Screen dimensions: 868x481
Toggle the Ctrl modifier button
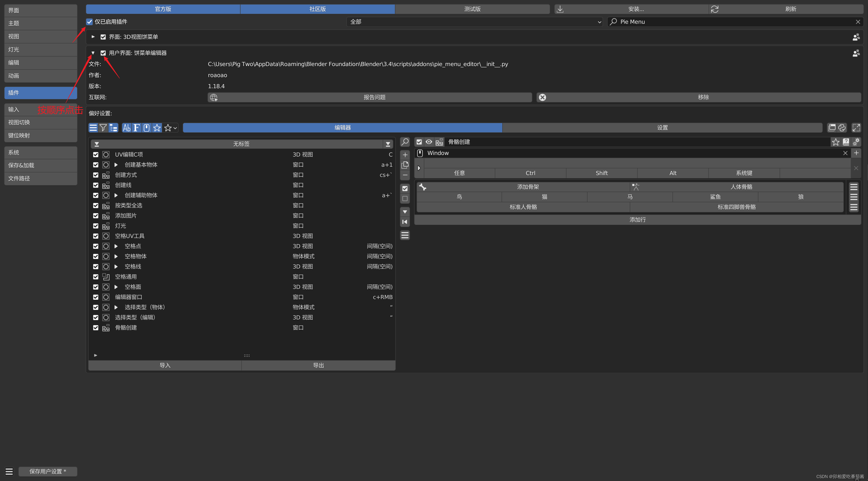pyautogui.click(x=530, y=173)
